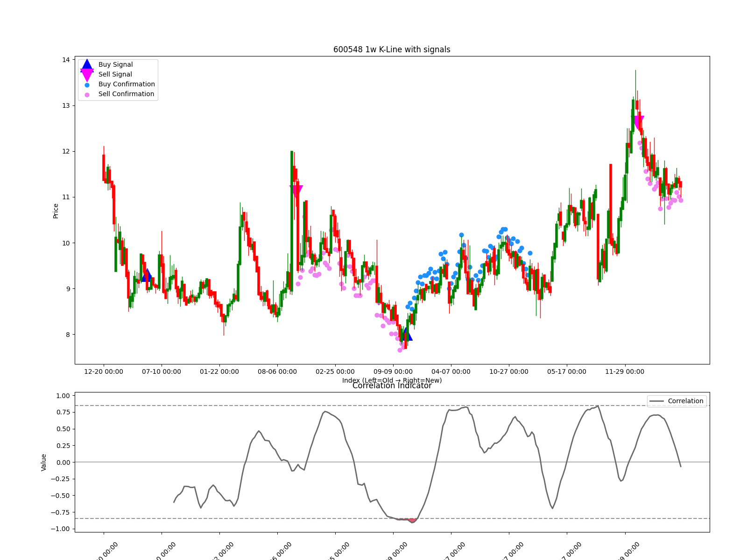Click the 'Sell Confirmation' legend label
747x560 pixels.
click(x=126, y=94)
